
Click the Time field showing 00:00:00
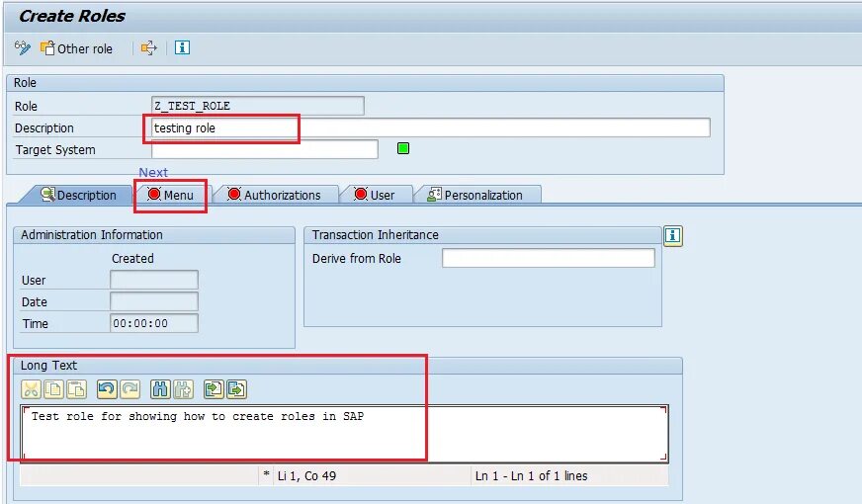(154, 323)
